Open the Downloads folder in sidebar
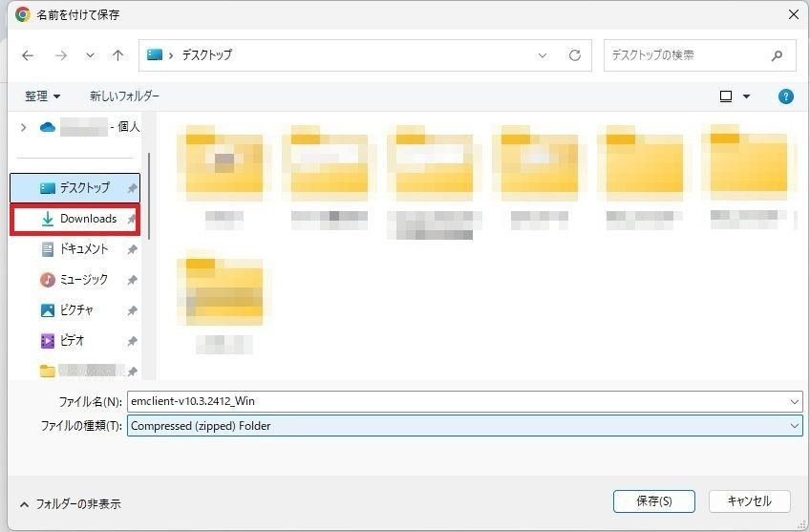Screen dimensions: 810x532 tap(87, 219)
